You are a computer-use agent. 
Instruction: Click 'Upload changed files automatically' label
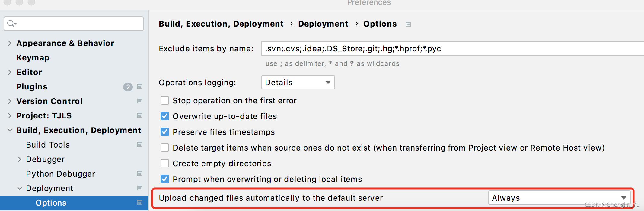click(x=271, y=198)
